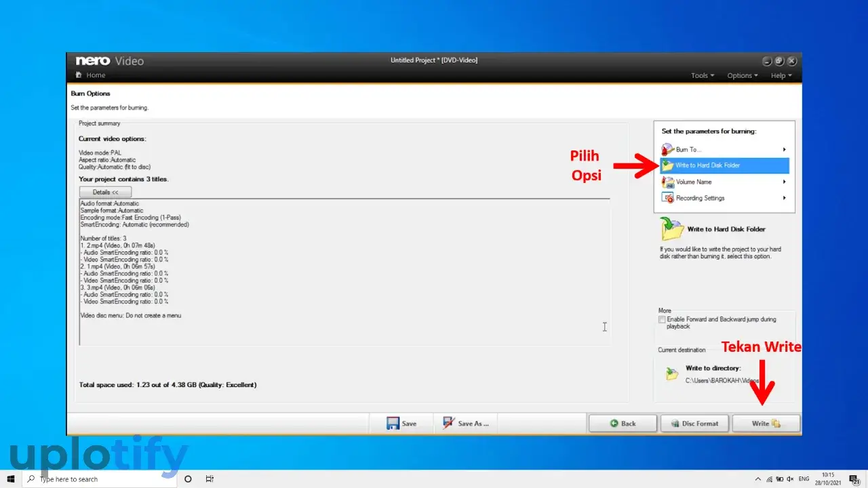Image resolution: width=868 pixels, height=488 pixels.
Task: Select Volume Name option
Action: (724, 182)
